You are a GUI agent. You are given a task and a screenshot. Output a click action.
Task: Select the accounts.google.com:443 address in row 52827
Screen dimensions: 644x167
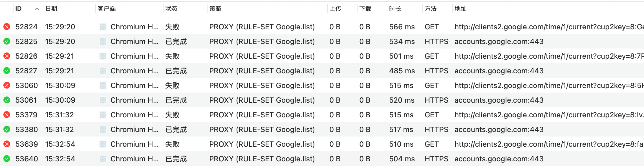pos(499,71)
